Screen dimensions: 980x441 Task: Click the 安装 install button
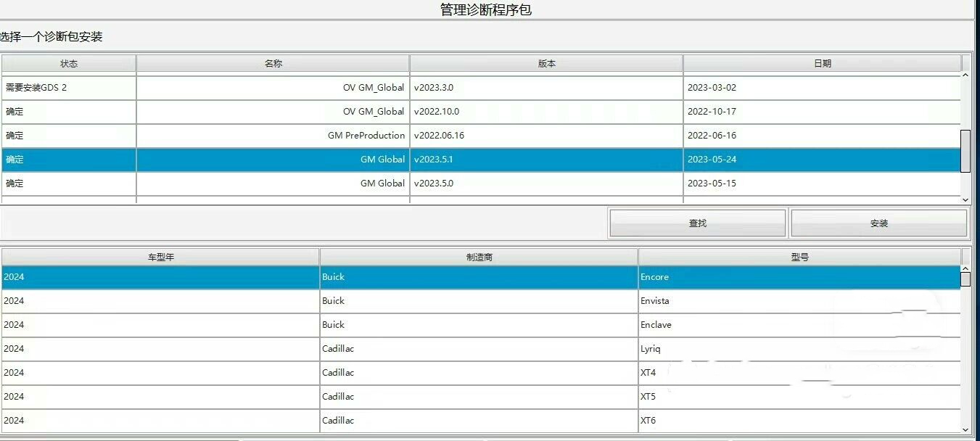pyautogui.click(x=878, y=223)
